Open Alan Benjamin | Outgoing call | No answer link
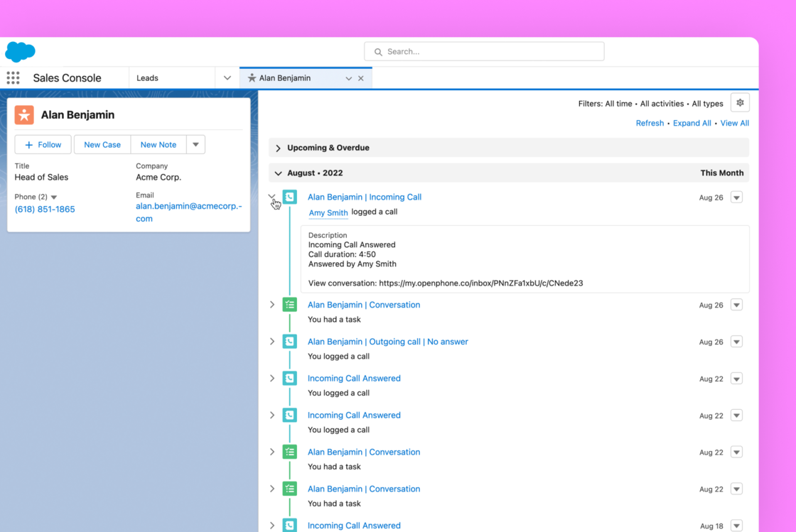The image size is (796, 532). (x=388, y=342)
